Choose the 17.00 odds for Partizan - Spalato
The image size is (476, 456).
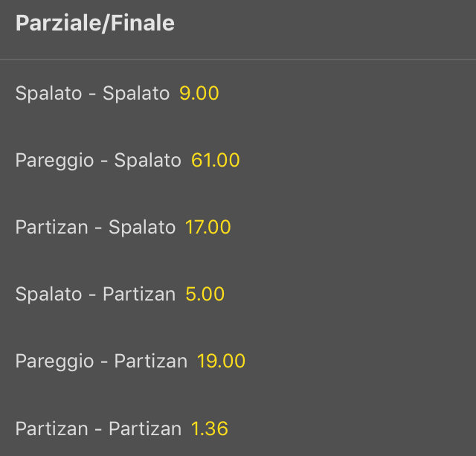208,228
